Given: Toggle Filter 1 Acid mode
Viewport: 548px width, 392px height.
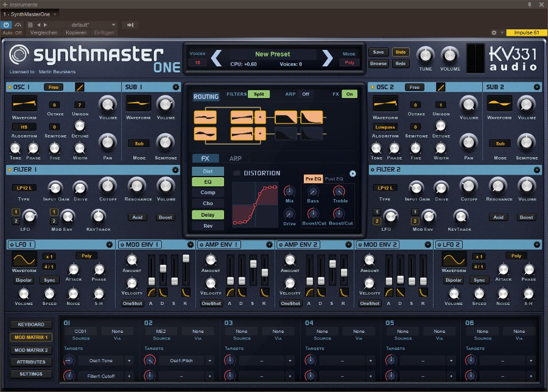Looking at the screenshot, I should pyautogui.click(x=138, y=217).
